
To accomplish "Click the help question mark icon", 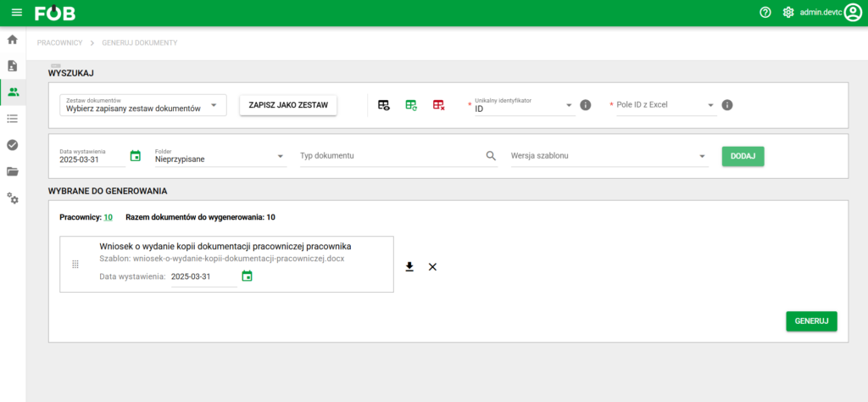I will [765, 13].
